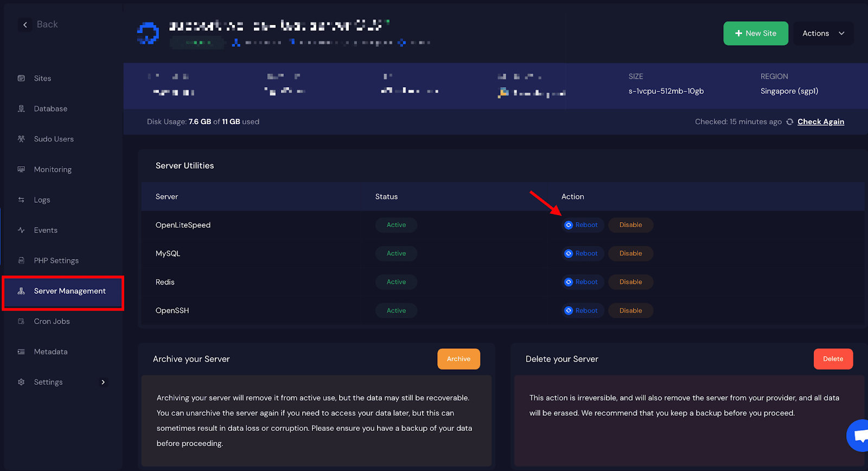Click the Sudo Users sidebar icon
The width and height of the screenshot is (868, 471).
(x=21, y=139)
